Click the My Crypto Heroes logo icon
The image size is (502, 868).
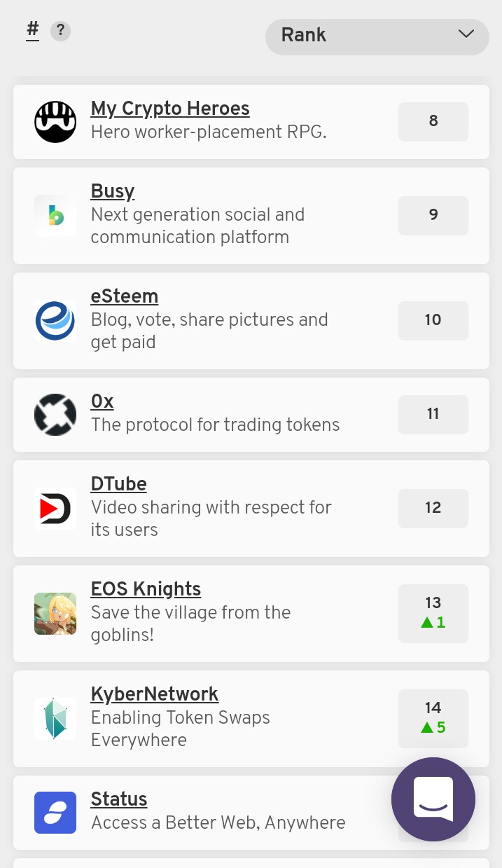click(55, 122)
